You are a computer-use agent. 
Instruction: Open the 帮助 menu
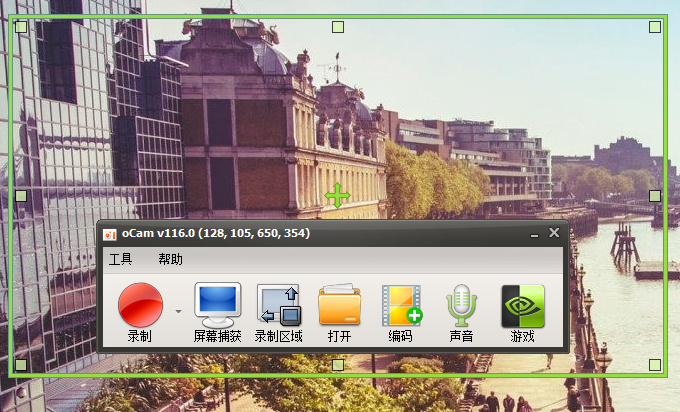tap(170, 259)
